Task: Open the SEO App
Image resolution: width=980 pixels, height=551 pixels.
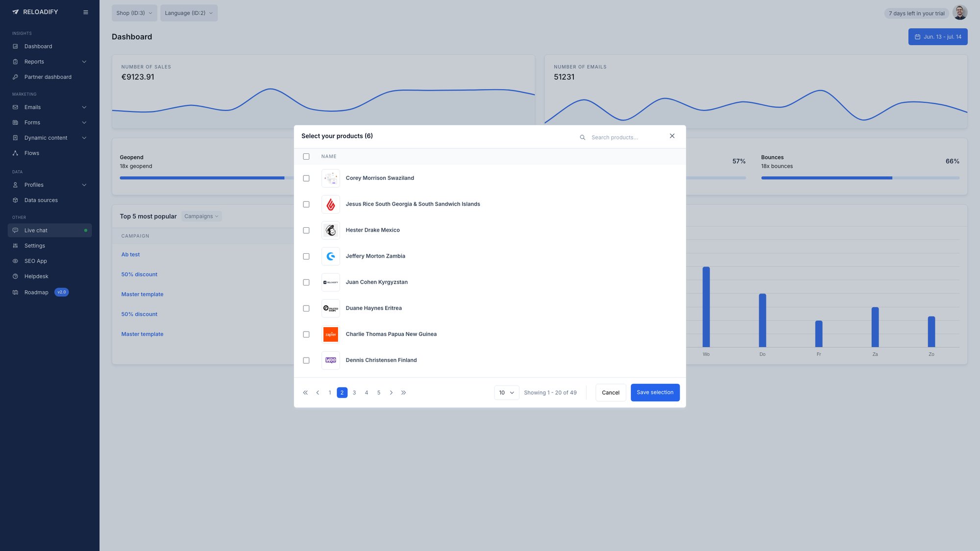Action: pos(36,261)
